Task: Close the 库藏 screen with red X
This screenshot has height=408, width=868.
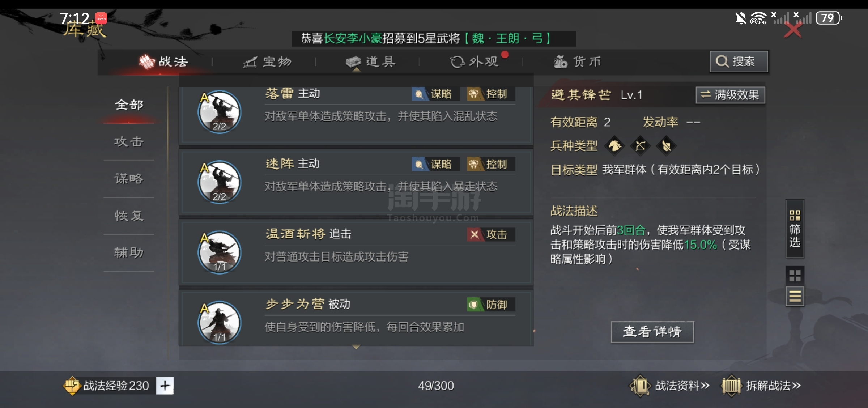Action: tap(793, 30)
